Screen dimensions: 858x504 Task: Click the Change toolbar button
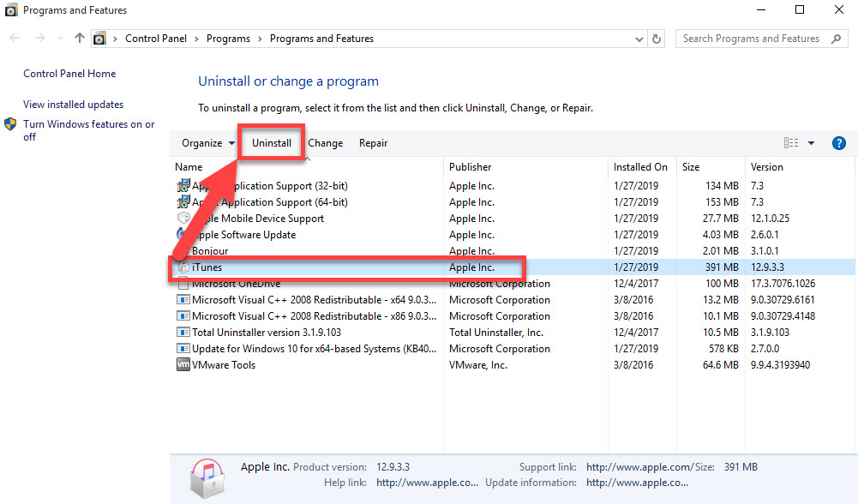326,143
